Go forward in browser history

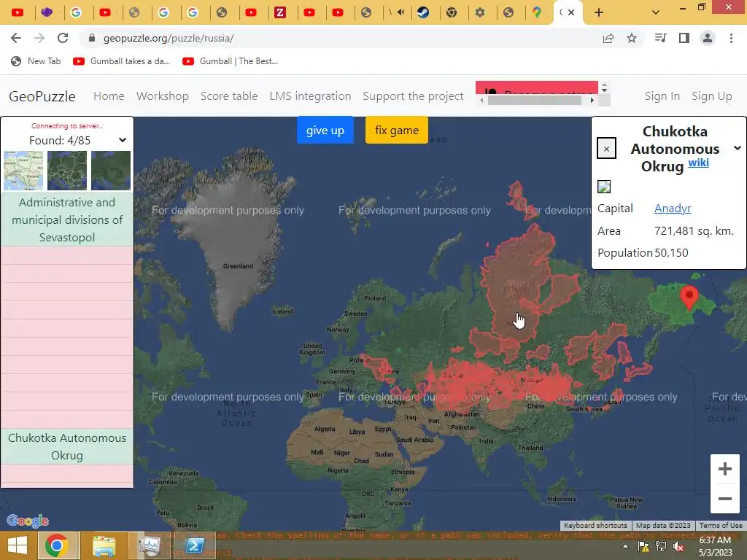point(39,38)
